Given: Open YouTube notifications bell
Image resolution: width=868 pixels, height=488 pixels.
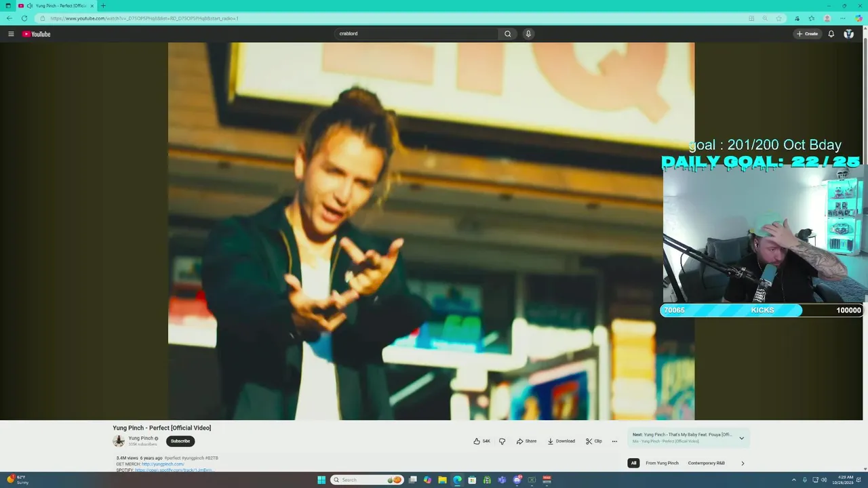Looking at the screenshot, I should click(831, 34).
